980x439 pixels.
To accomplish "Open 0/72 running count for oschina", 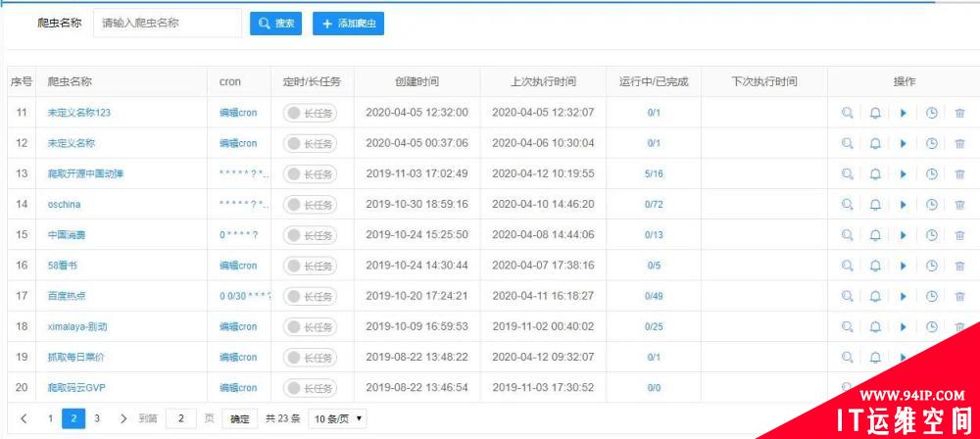I will 654,205.
